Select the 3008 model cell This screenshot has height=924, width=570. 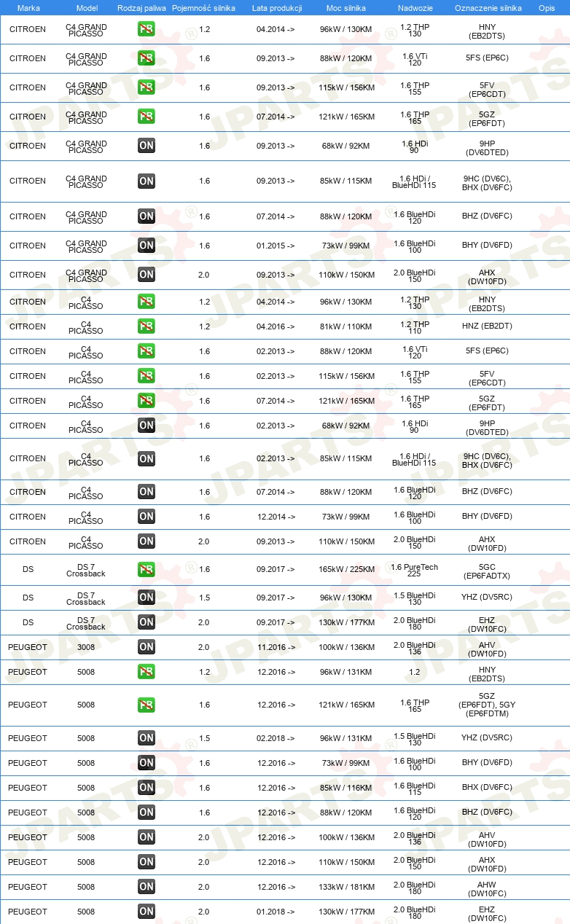point(86,647)
